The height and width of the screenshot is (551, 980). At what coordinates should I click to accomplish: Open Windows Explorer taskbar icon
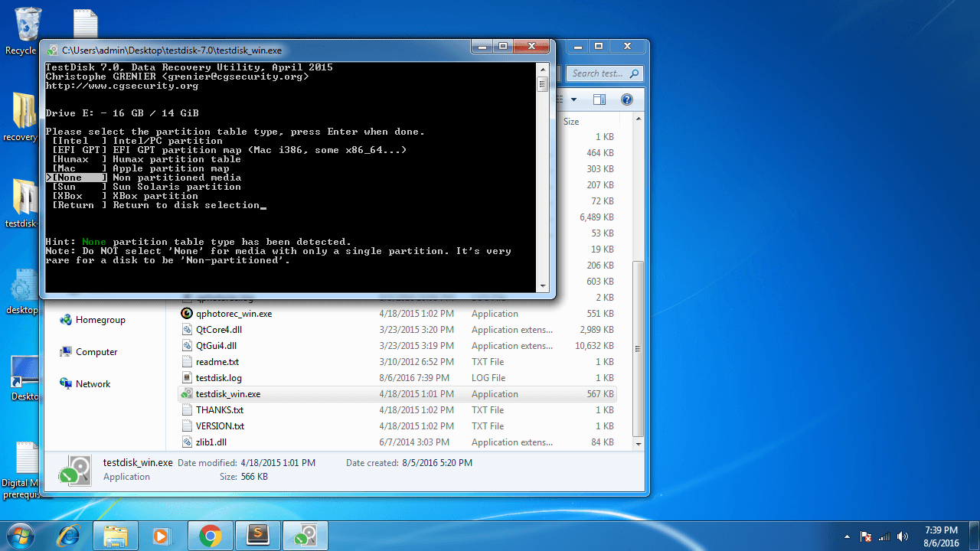115,536
